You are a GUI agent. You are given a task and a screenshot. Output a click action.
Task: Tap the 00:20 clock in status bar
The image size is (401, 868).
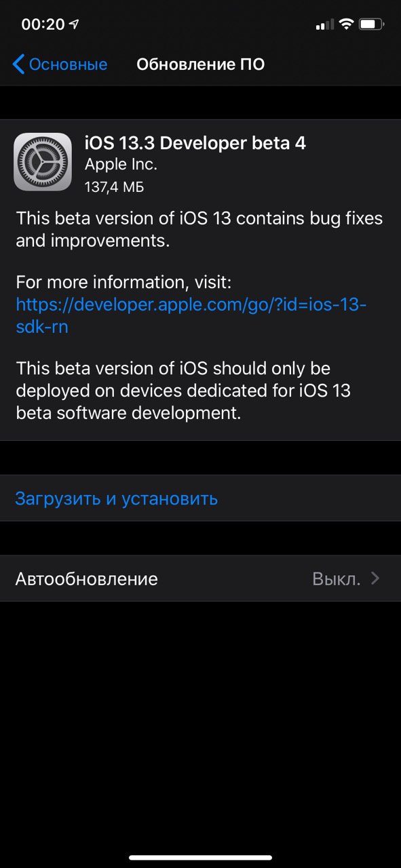pos(43,24)
